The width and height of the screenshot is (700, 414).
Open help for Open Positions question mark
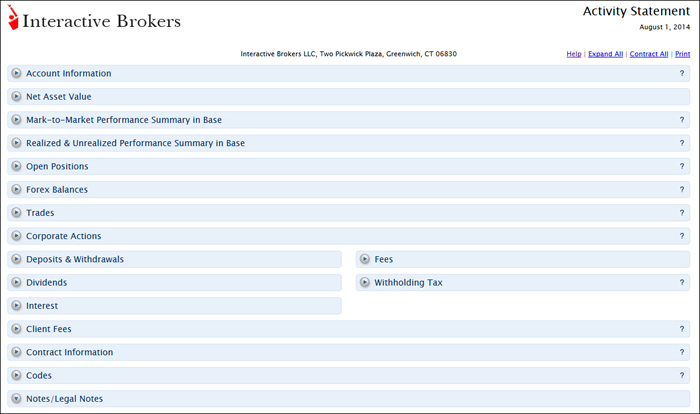pos(682,166)
